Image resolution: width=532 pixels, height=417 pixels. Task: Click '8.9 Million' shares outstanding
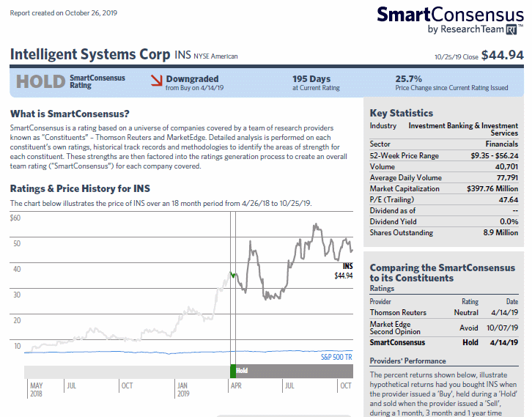pyautogui.click(x=500, y=232)
